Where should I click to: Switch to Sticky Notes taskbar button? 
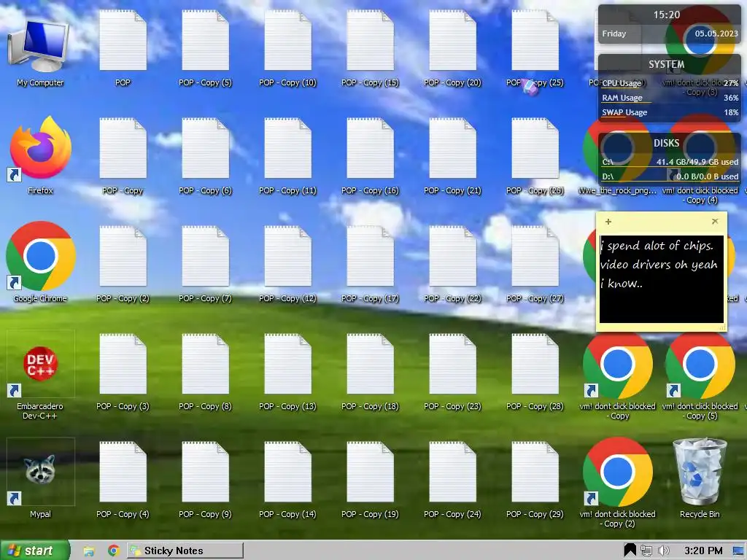(x=185, y=551)
